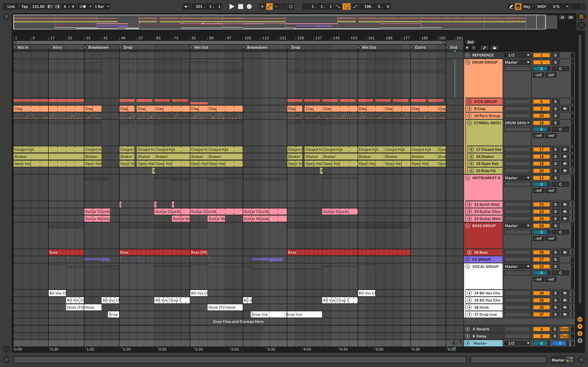Toggle Post on the A Reverb return
The image size is (588, 367).
pyautogui.click(x=564, y=329)
